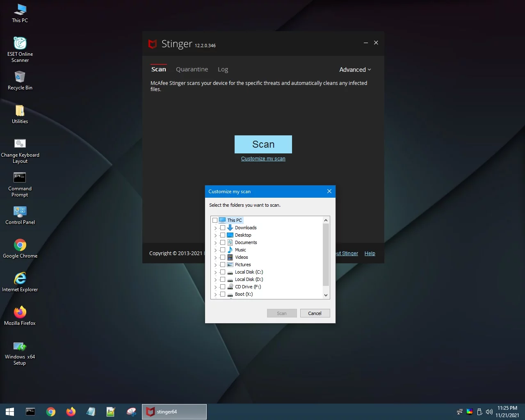The height and width of the screenshot is (420, 525).
Task: Check the Local Disk (C:) checkbox
Action: [223, 272]
